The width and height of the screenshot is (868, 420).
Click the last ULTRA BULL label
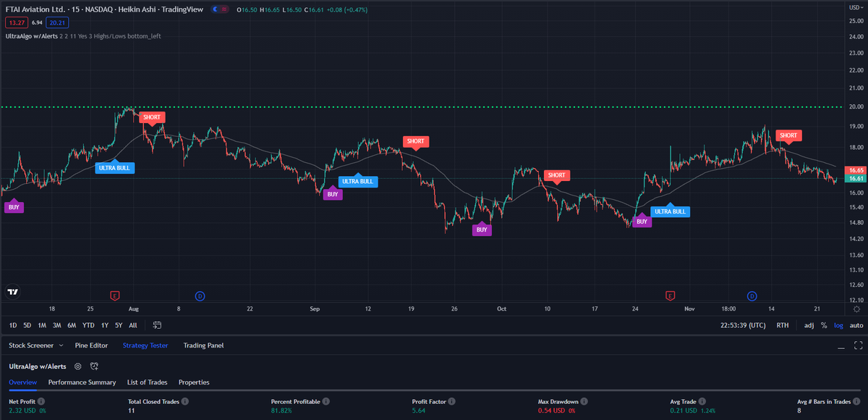point(670,211)
